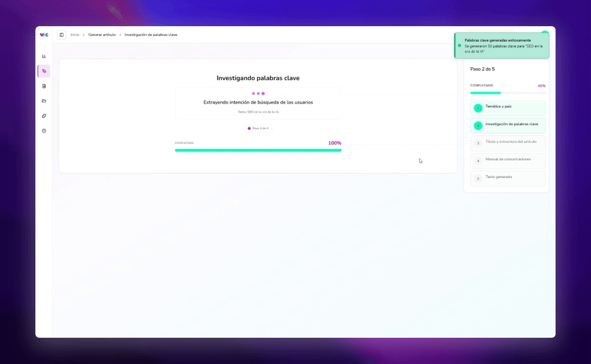Click the puzzle piece integrations icon

(x=44, y=116)
